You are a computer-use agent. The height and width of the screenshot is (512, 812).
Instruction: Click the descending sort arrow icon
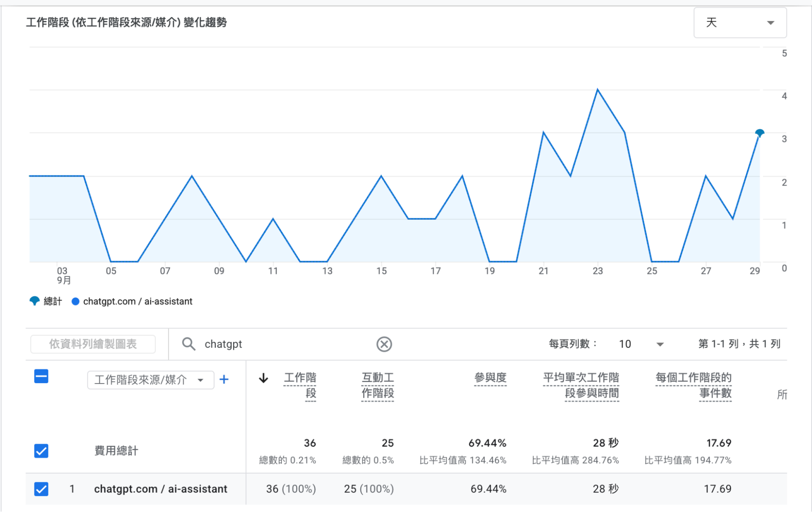pyautogui.click(x=264, y=378)
